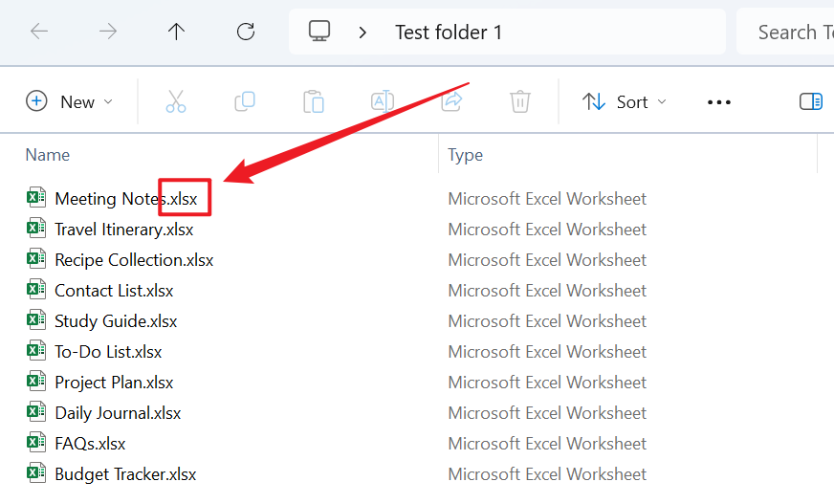Expand the breadcrumb chevron before Test folder 1
This screenshot has width=834, height=504.
(362, 32)
